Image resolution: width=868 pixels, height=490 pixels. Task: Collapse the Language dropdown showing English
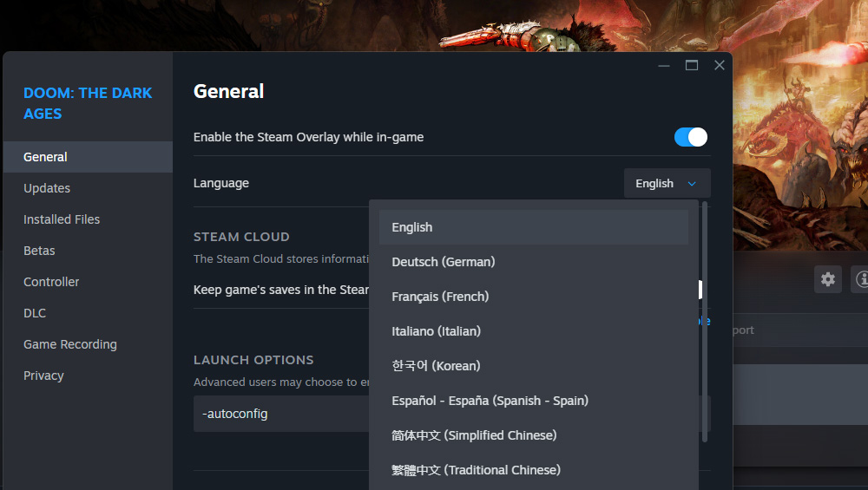click(x=667, y=183)
